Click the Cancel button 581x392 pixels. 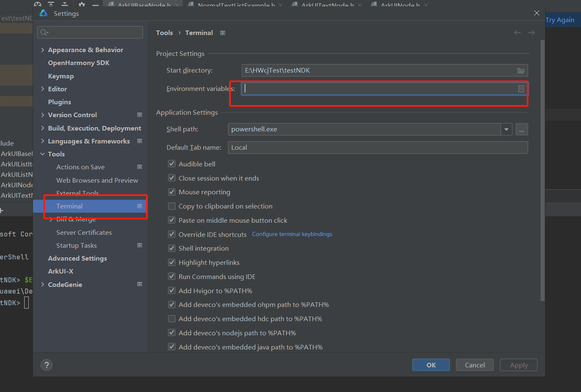[475, 365]
